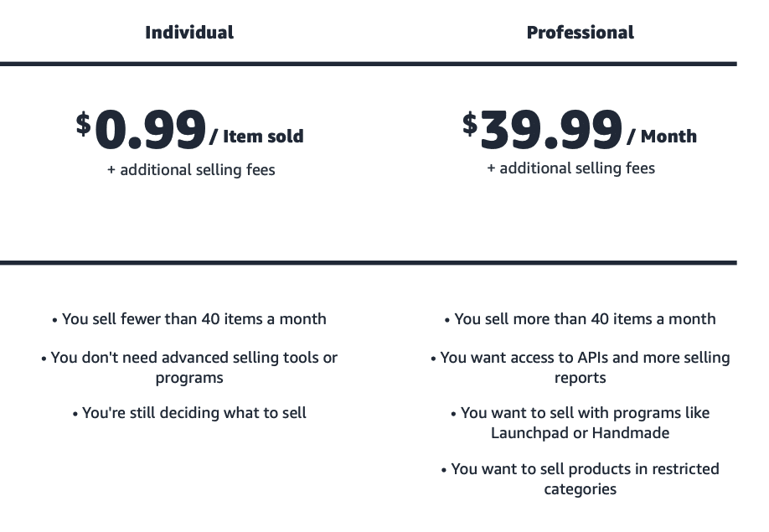The width and height of the screenshot is (769, 532).
Task: Select the Professional plan heading
Action: click(580, 33)
